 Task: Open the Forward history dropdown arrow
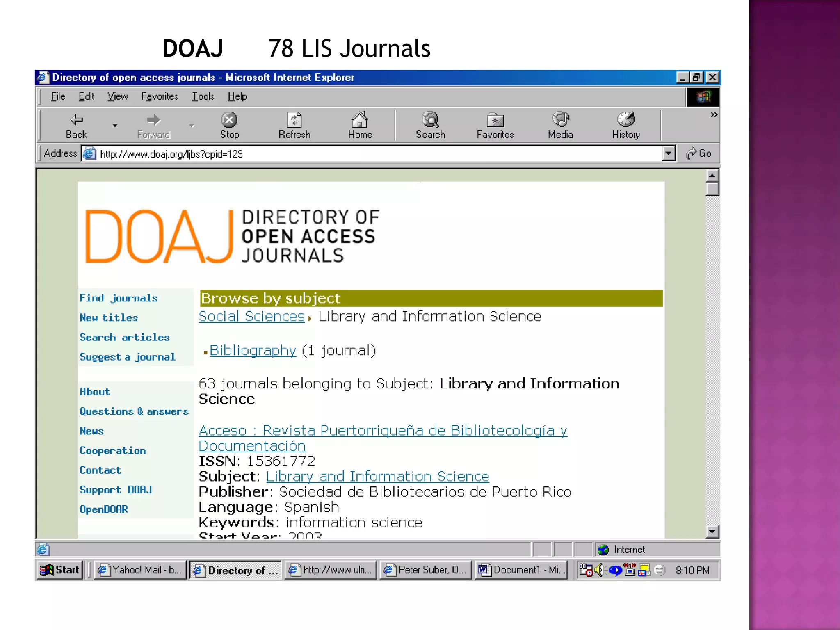click(192, 126)
